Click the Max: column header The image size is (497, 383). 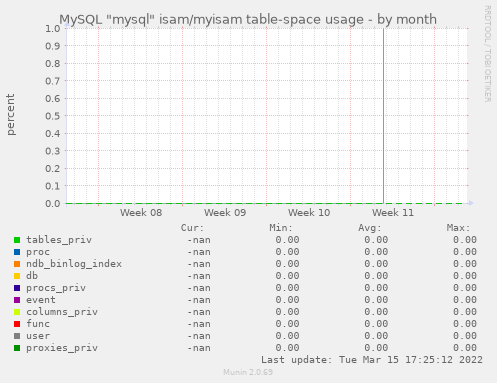458,228
